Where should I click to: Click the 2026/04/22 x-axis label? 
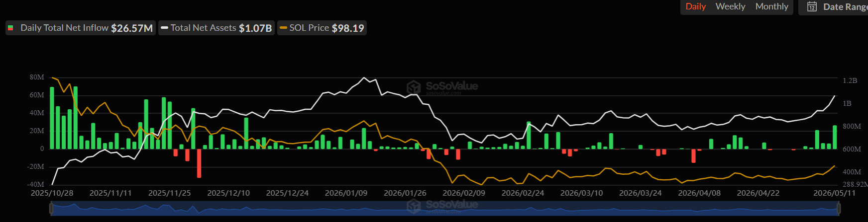click(x=758, y=193)
